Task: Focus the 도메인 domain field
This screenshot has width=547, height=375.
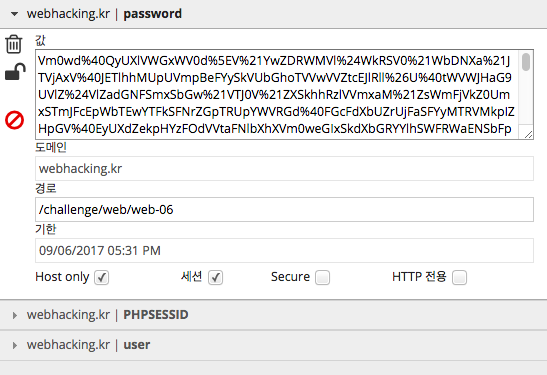Action: pyautogui.click(x=284, y=168)
